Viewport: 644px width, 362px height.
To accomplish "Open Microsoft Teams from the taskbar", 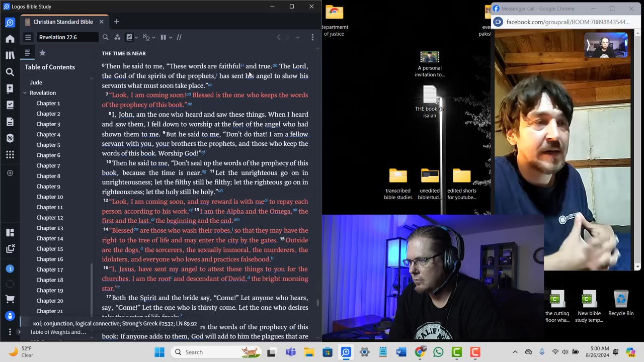I will pyautogui.click(x=290, y=352).
